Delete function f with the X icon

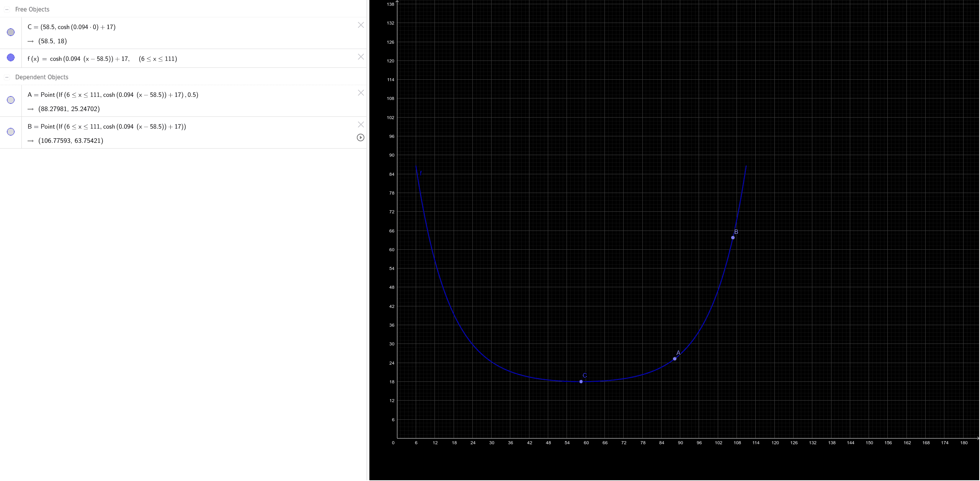(x=360, y=57)
